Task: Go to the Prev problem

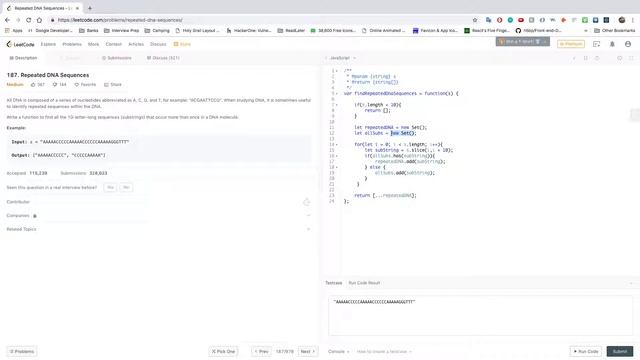Action: [x=262, y=351]
